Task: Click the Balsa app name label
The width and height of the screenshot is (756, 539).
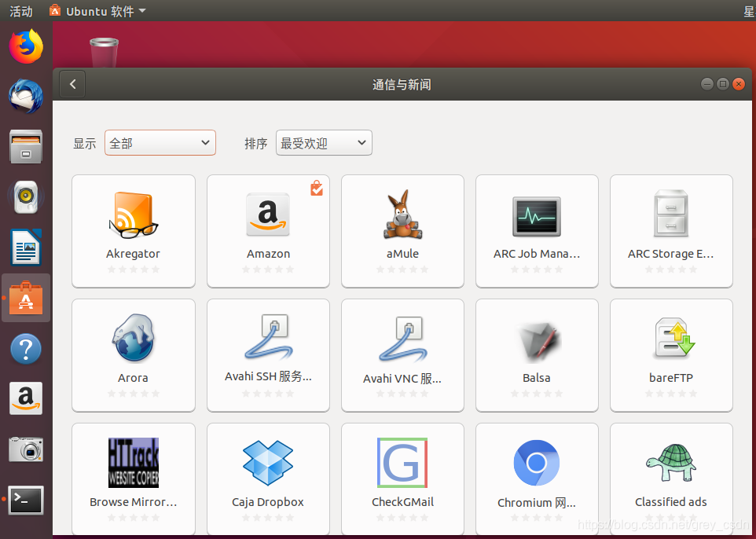Action: [537, 378]
